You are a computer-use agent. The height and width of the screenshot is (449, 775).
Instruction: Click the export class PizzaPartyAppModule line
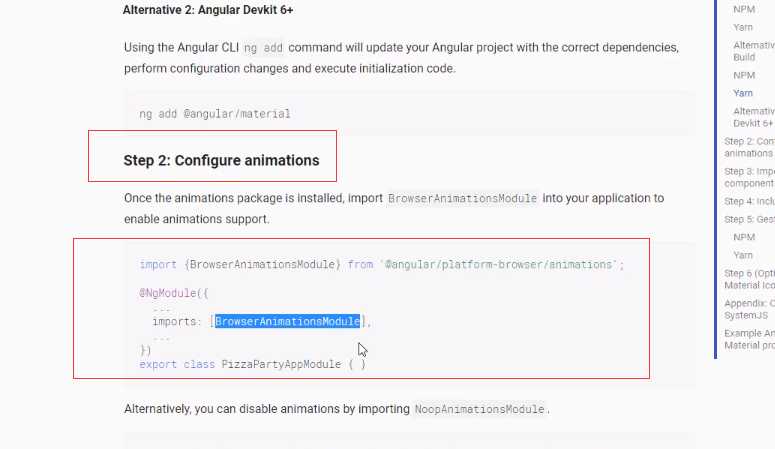(x=252, y=364)
